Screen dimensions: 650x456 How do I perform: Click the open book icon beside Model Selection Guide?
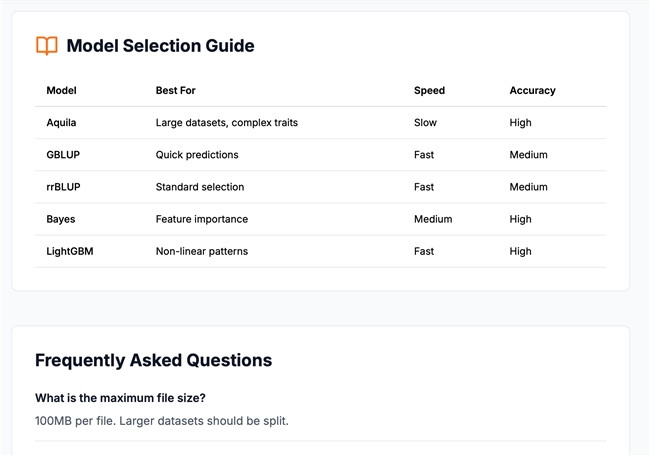tap(47, 46)
